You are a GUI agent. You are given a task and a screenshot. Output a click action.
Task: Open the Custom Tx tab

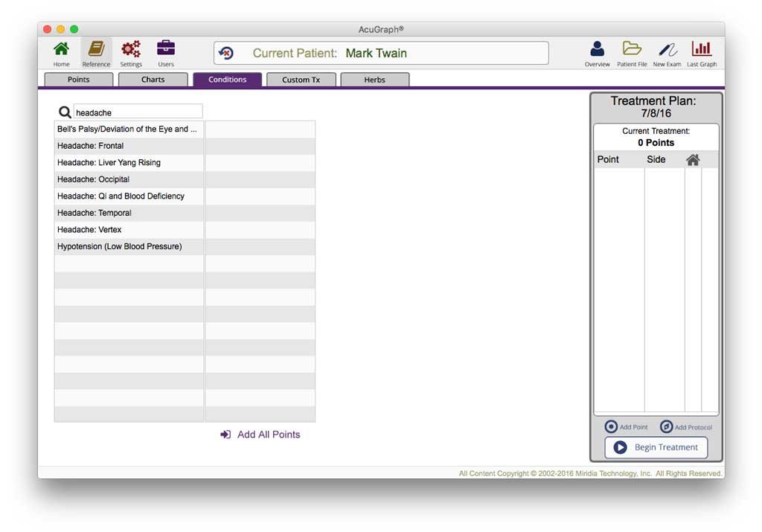[301, 80]
